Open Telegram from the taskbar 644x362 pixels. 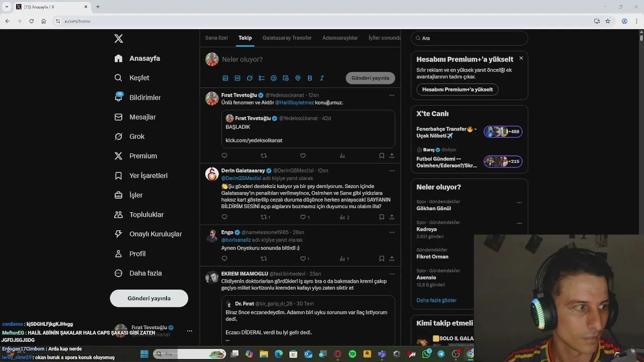pyautogui.click(x=441, y=354)
